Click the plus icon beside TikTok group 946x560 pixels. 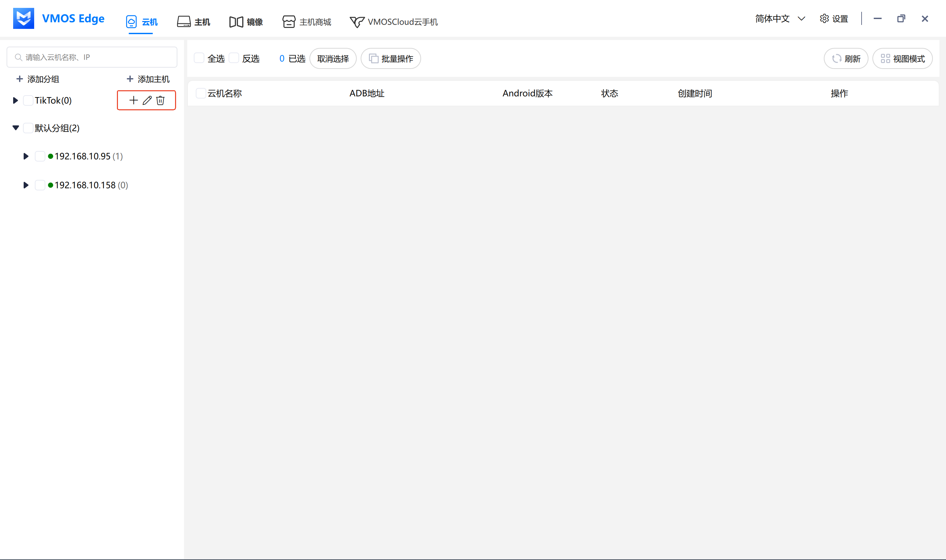coord(133,100)
